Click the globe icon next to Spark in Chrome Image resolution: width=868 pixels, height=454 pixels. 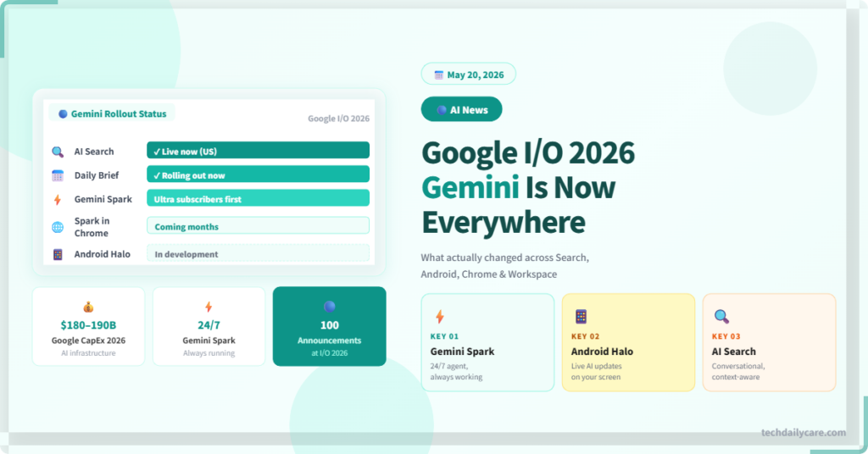(58, 227)
